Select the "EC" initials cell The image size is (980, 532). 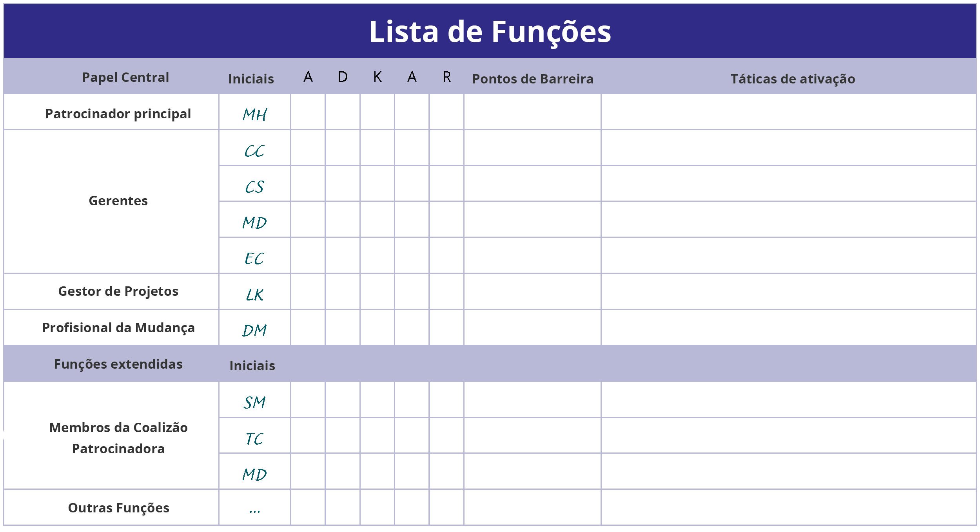(x=255, y=259)
